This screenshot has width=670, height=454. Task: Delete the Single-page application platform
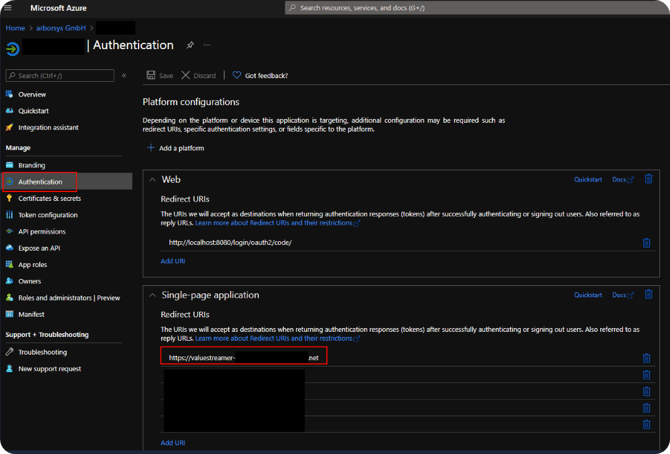[x=648, y=295]
